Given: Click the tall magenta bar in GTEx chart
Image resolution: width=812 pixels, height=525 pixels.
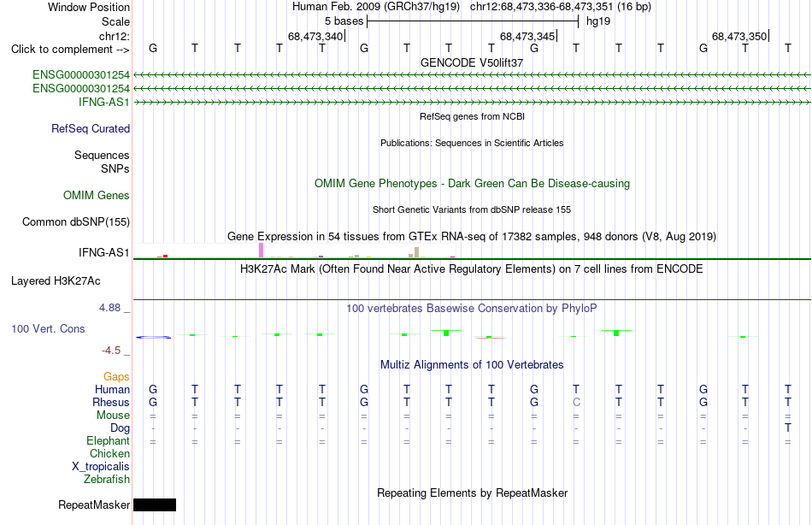Looking at the screenshot, I should [x=261, y=251].
